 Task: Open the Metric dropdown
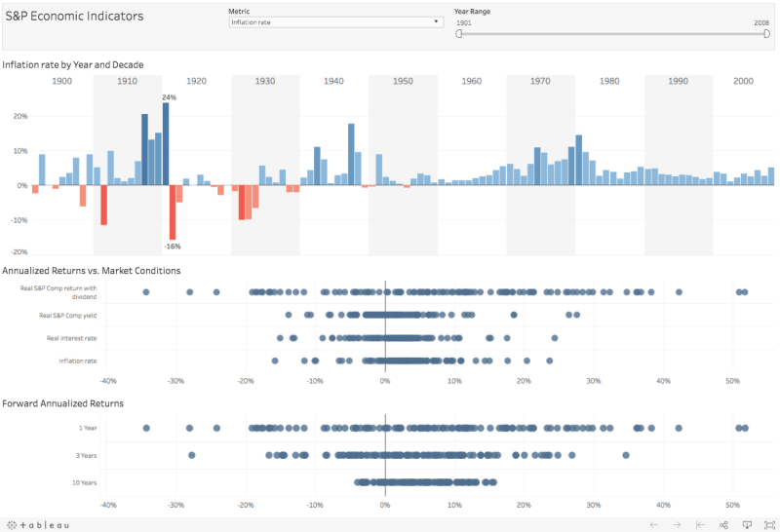pos(330,21)
